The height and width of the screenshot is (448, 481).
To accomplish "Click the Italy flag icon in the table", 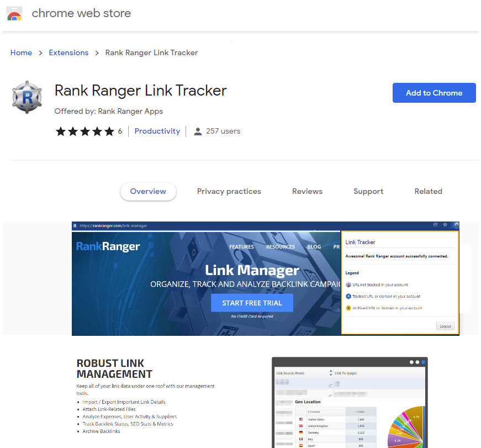I will coord(301,439).
